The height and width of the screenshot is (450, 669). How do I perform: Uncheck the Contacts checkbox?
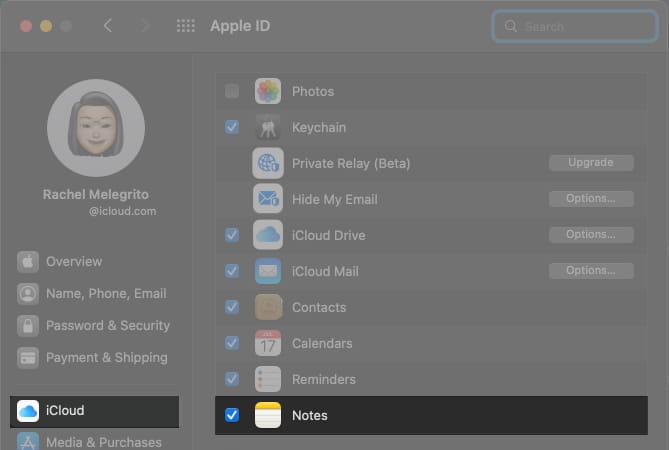(232, 307)
